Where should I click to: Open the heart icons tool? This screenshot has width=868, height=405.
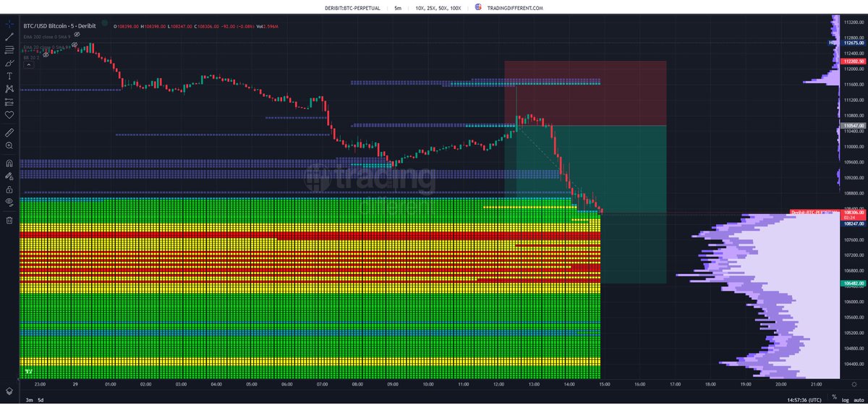9,114
